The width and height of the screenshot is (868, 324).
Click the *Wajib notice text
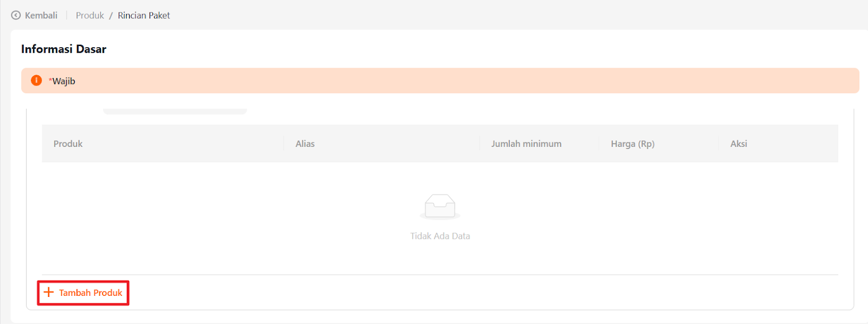pyautogui.click(x=64, y=81)
